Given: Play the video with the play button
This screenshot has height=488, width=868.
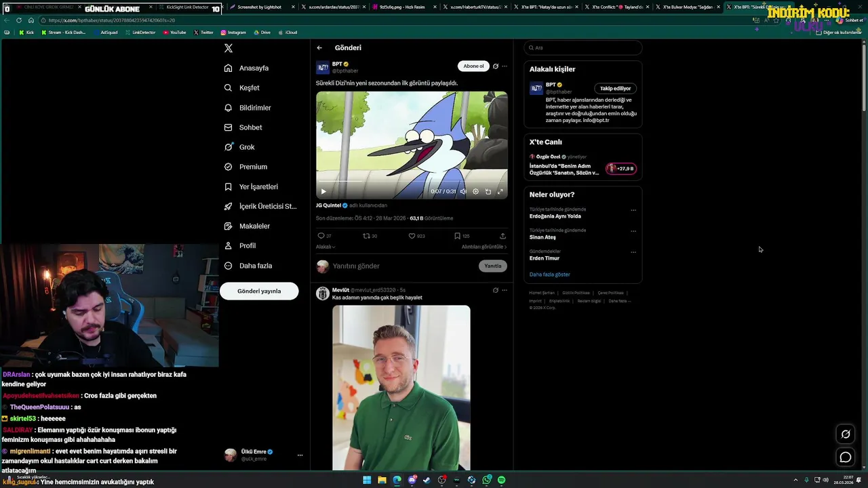Looking at the screenshot, I should pyautogui.click(x=323, y=192).
